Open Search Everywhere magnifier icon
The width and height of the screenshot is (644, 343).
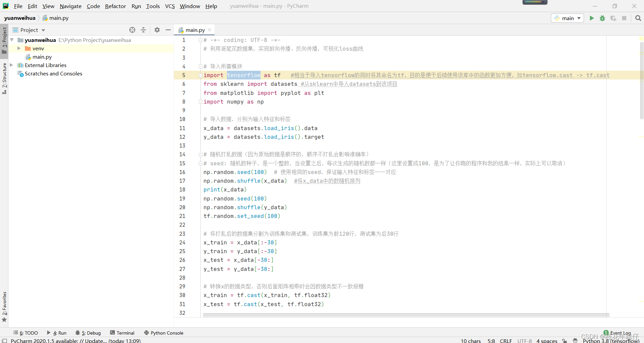638,18
